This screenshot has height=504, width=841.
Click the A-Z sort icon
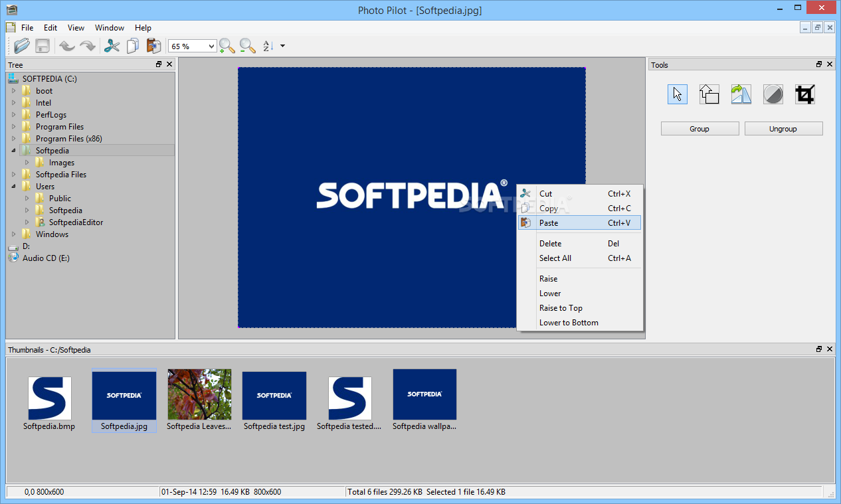click(268, 46)
